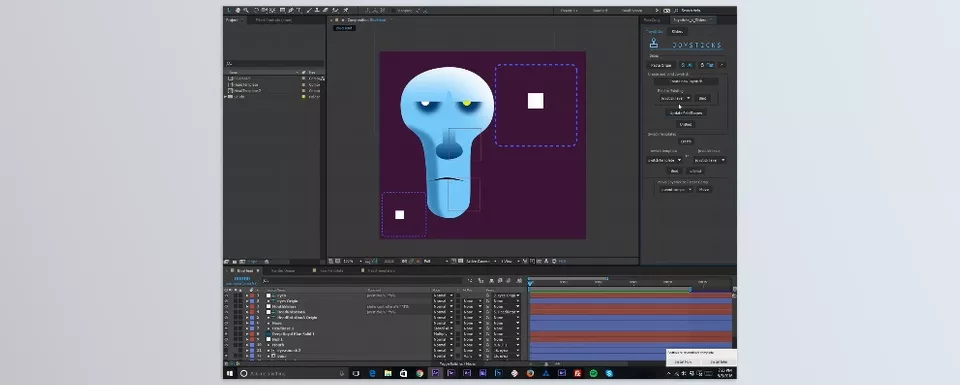Toggle visibility of layer 1 eyes
This screenshot has width=960, height=385.
[226, 296]
